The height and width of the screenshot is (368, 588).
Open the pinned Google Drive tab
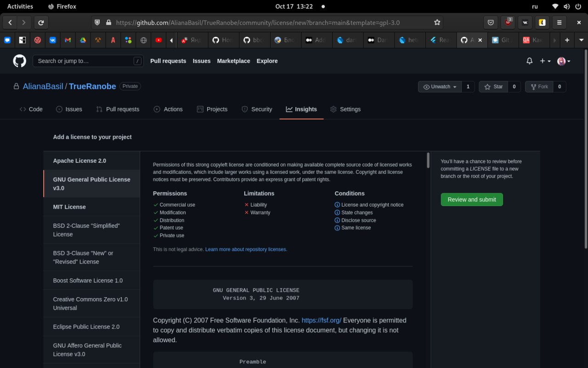click(x=83, y=40)
